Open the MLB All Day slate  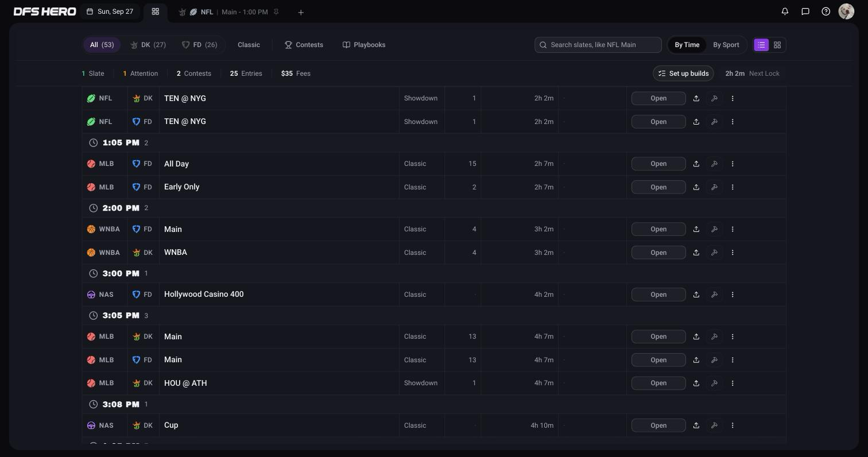coord(658,164)
